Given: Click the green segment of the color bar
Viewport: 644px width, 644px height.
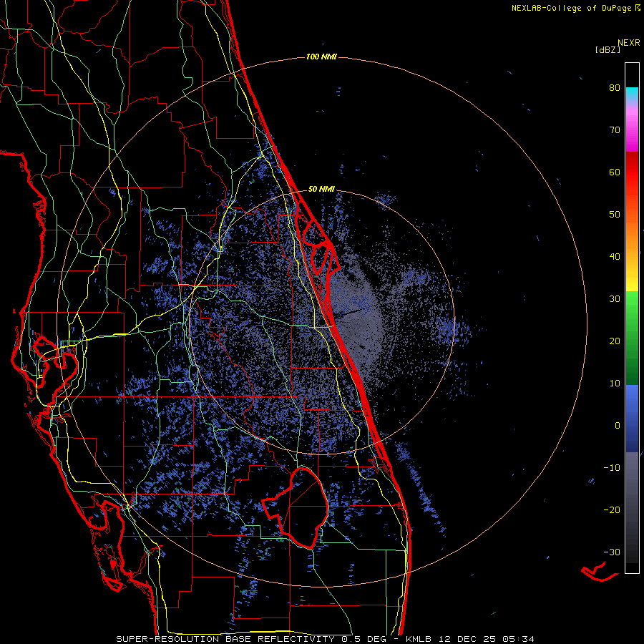Looking at the screenshot, I should (632, 338).
